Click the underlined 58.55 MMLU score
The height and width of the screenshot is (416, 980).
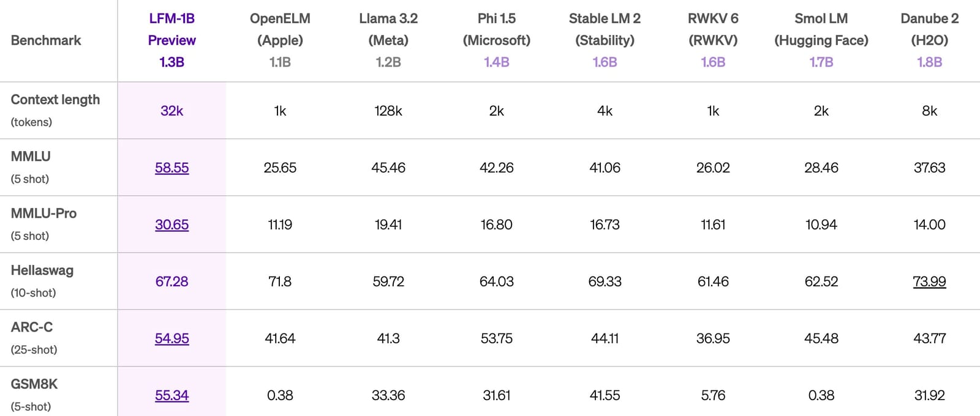click(171, 168)
